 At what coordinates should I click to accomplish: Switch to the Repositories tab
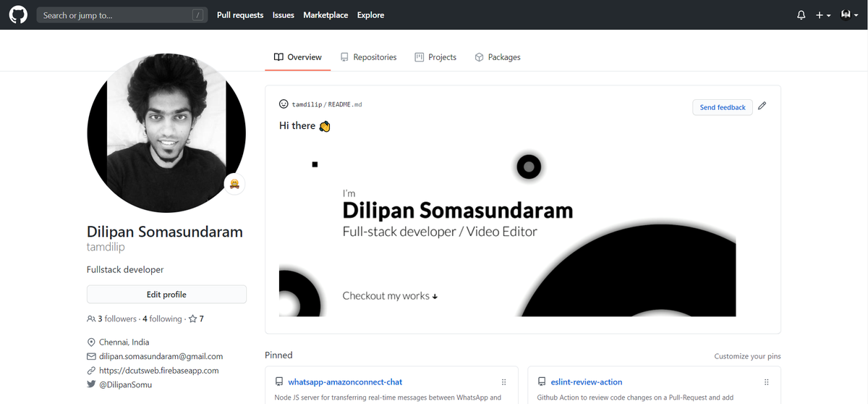[368, 57]
